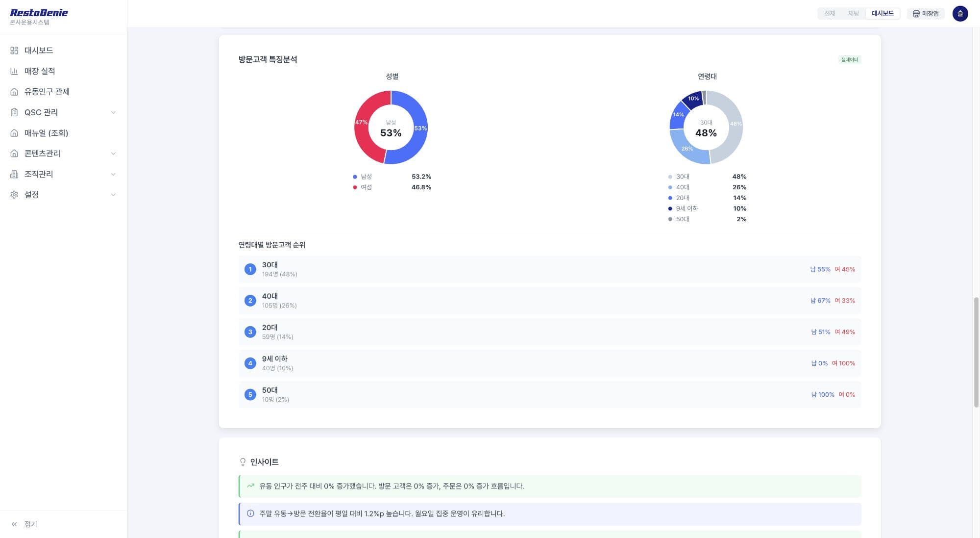
Task: Click 남 67% in 40대 row
Action: [x=820, y=301]
